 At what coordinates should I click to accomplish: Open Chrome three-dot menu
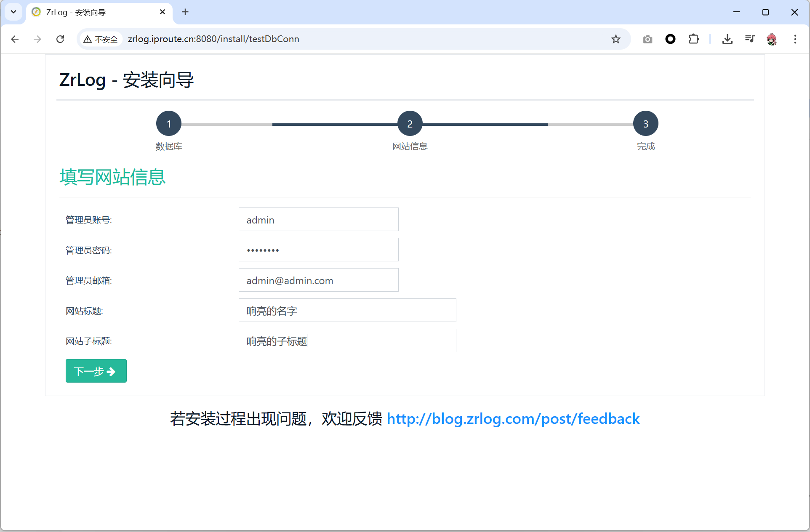click(795, 39)
